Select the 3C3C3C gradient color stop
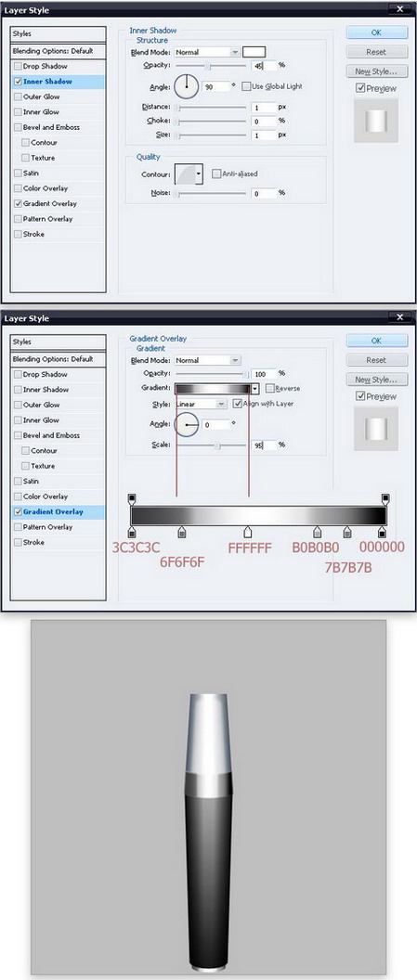Viewport: 417px width, 980px height. pyautogui.click(x=131, y=532)
